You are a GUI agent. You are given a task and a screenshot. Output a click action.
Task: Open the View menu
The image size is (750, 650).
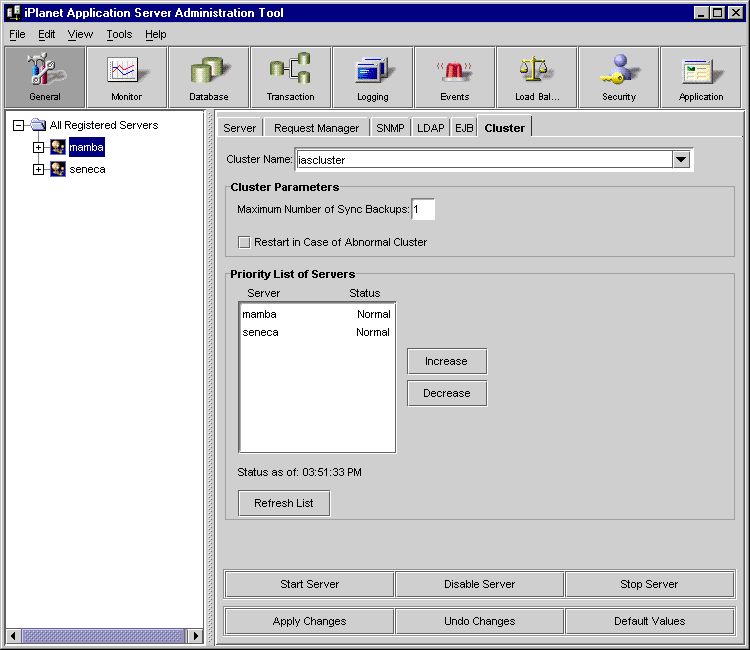coord(80,34)
